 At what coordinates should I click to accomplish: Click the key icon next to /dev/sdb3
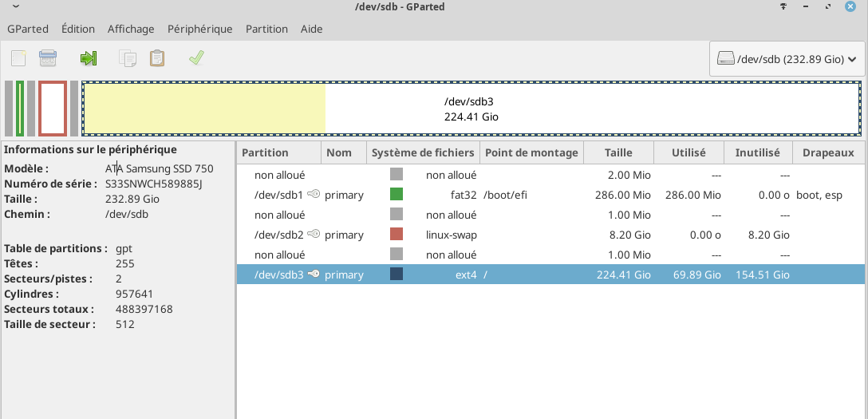coord(314,275)
